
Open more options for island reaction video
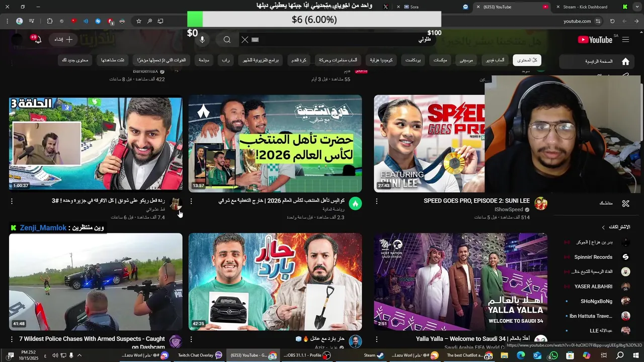coord(12,201)
